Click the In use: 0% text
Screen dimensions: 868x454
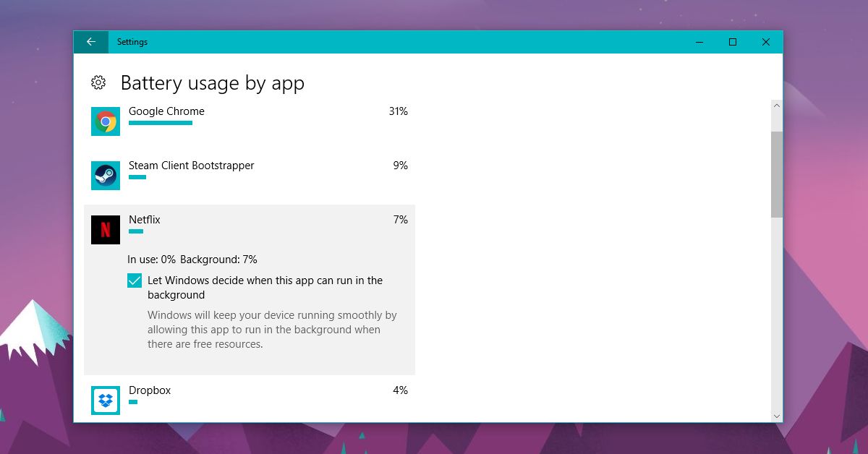coord(152,260)
